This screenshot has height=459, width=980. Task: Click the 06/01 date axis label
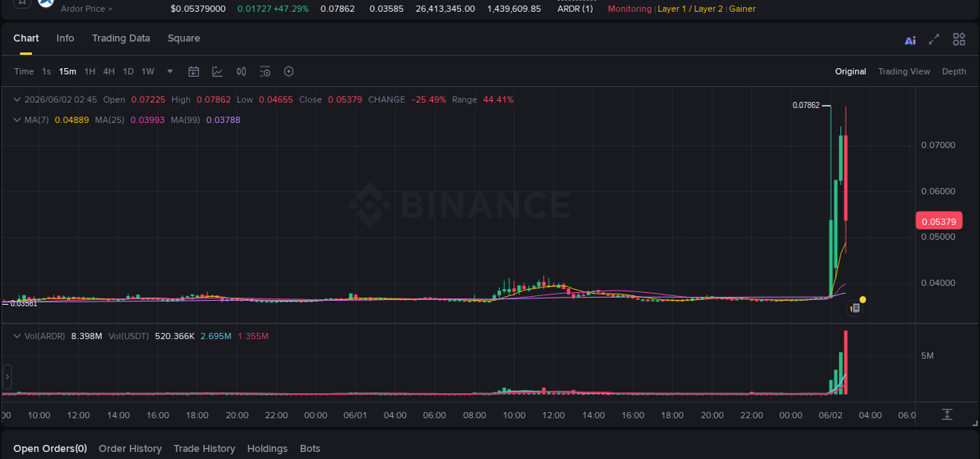tap(355, 415)
